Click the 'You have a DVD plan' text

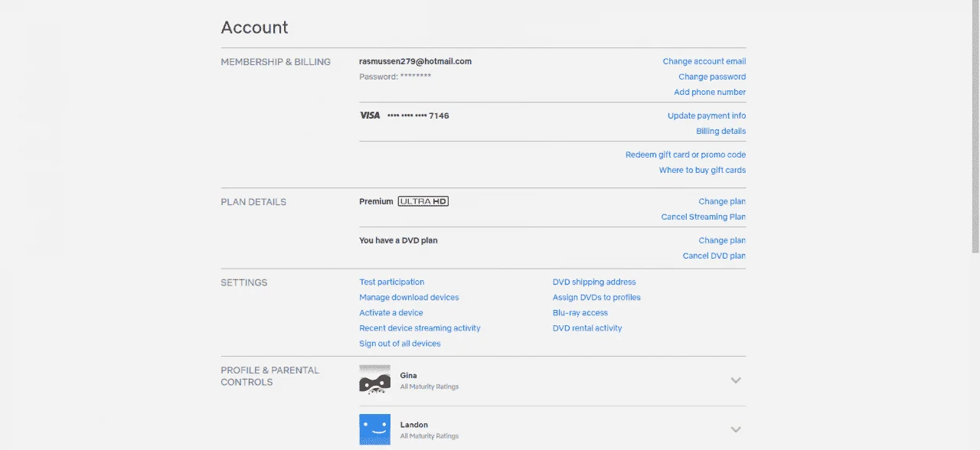[x=398, y=240]
